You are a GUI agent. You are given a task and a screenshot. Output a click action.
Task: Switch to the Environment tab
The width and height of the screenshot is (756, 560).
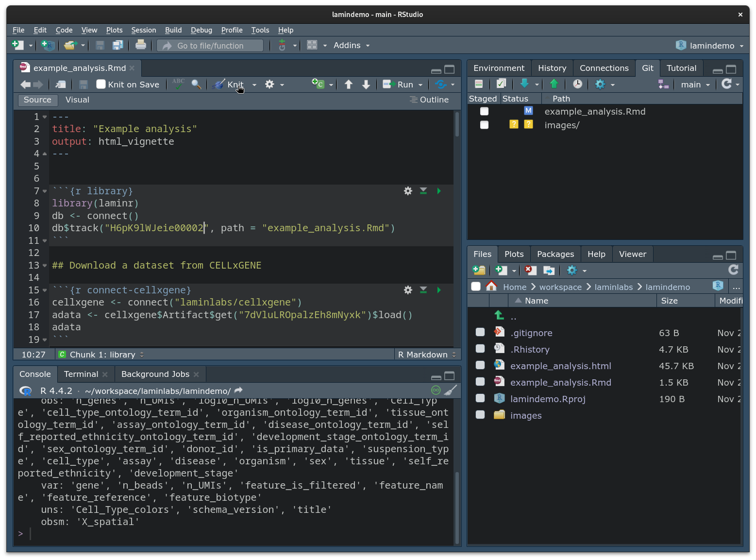[x=499, y=68]
